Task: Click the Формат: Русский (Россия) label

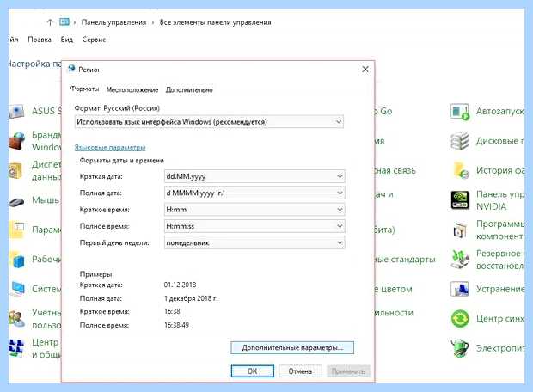Action: (117, 108)
